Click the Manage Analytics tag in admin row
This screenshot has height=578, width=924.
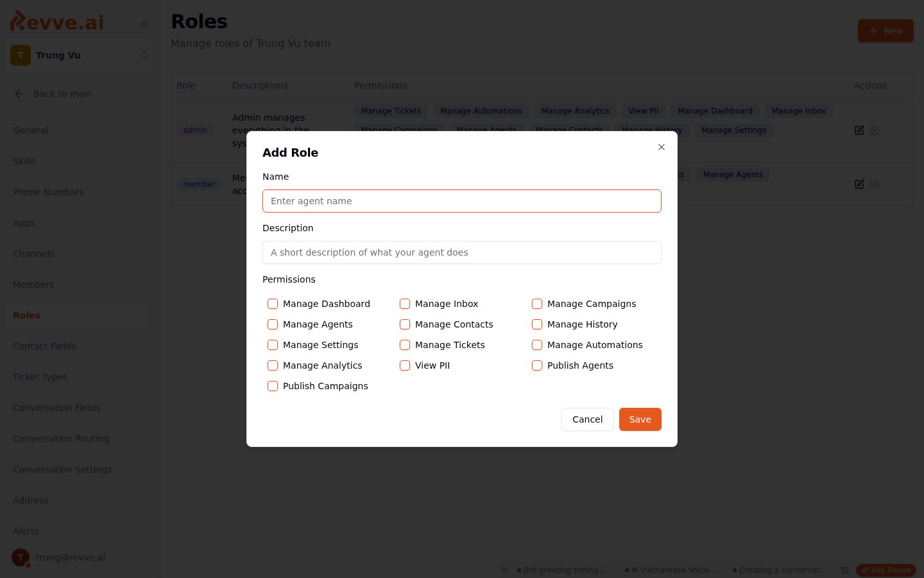coord(575,111)
